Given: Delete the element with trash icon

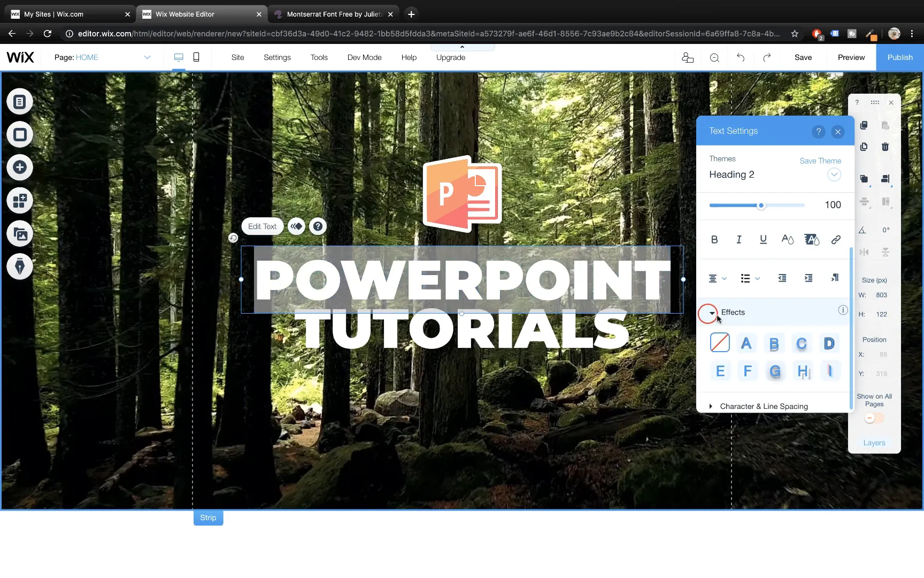Looking at the screenshot, I should coord(885,147).
